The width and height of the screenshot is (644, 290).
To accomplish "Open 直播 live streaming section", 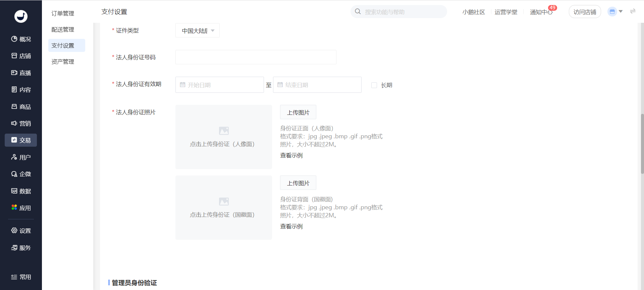I will pos(21,73).
